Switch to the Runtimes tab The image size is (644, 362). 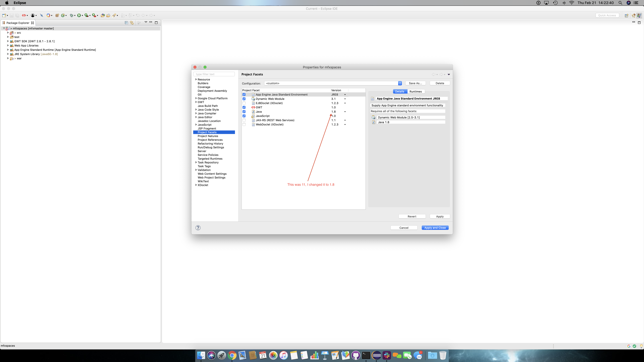(416, 91)
